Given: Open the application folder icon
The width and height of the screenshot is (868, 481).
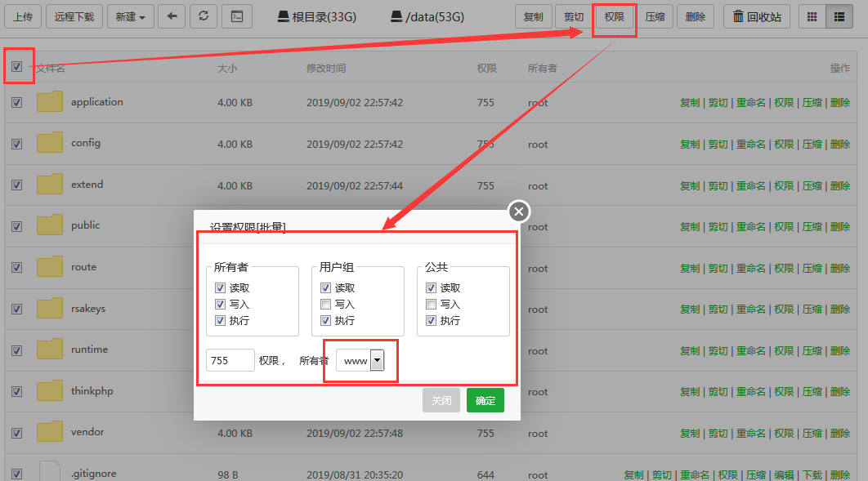Looking at the screenshot, I should tap(50, 102).
